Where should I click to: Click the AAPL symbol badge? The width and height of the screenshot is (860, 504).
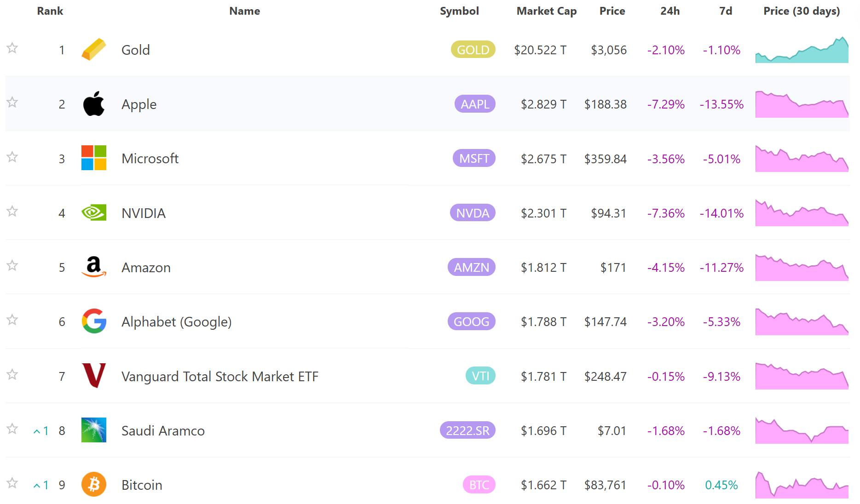pyautogui.click(x=475, y=104)
